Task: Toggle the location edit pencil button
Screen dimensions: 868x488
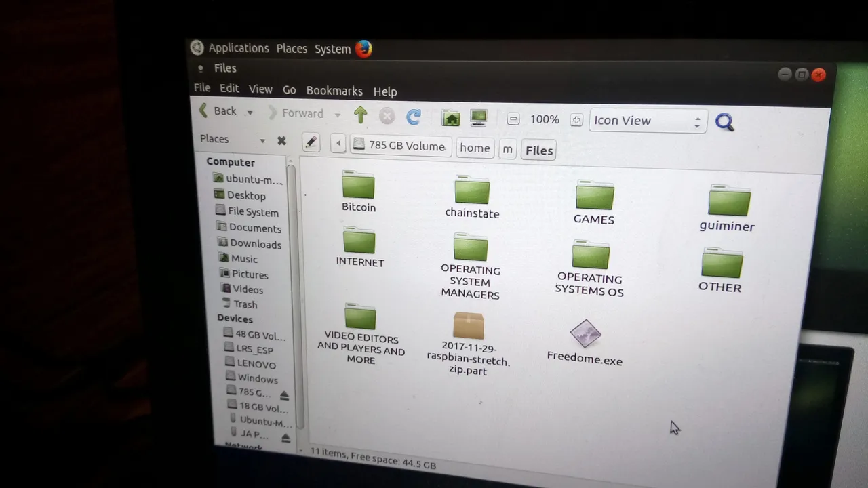Action: click(x=311, y=142)
